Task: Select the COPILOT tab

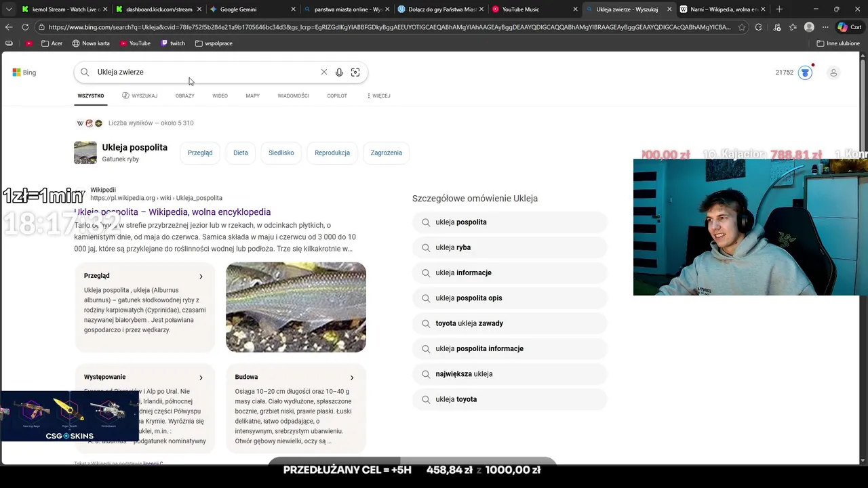Action: click(337, 96)
